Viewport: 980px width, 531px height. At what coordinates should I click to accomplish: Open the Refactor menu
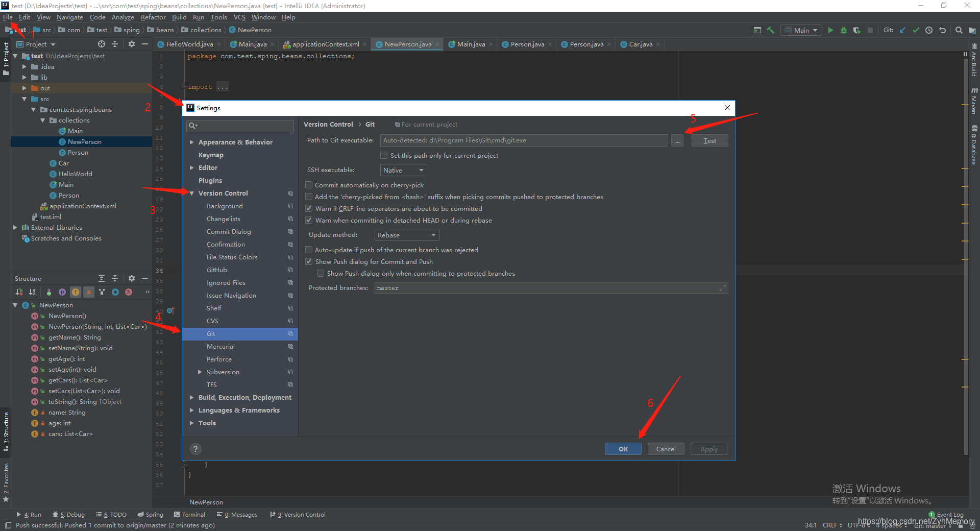153,17
